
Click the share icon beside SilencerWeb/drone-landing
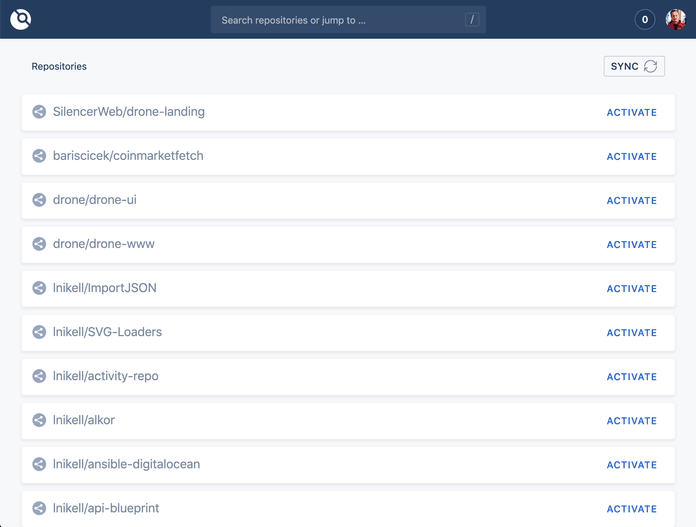pos(39,112)
